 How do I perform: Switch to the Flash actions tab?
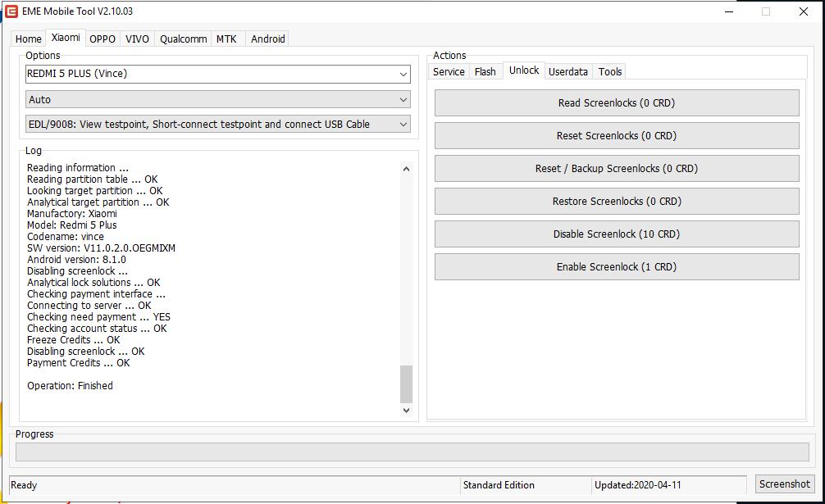coord(485,71)
